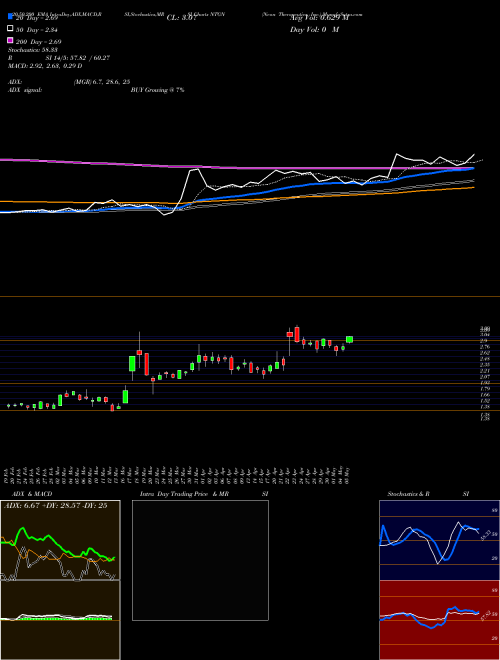Click the thick blue 20 Day EMA line
The width and height of the screenshot is (500, 660).
pyautogui.click(x=295, y=186)
